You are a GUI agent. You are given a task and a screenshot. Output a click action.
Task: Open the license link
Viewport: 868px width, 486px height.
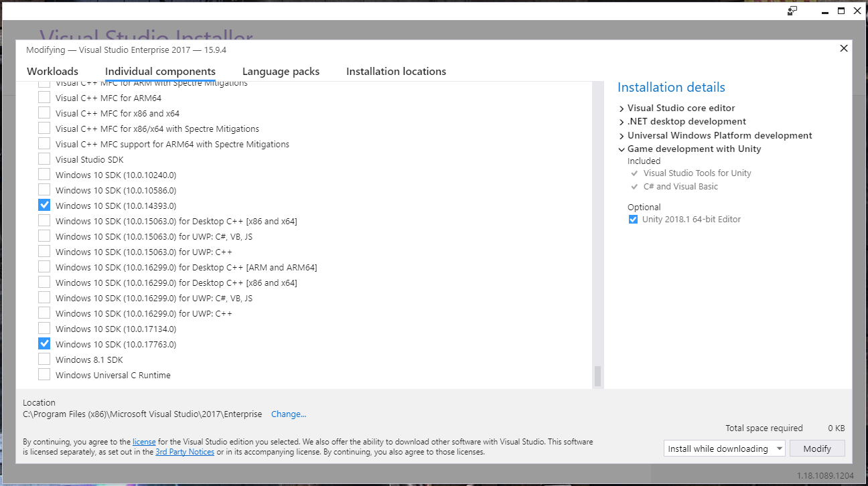(144, 442)
